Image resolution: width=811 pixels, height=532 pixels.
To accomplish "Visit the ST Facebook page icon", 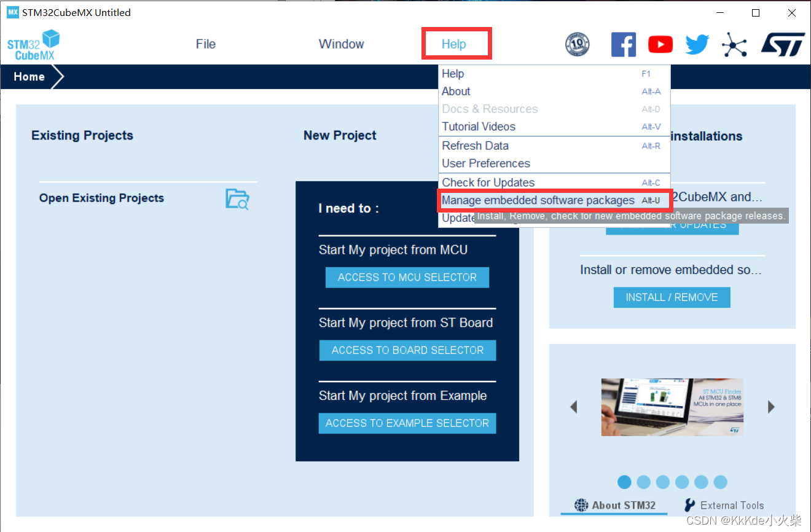I will point(623,44).
